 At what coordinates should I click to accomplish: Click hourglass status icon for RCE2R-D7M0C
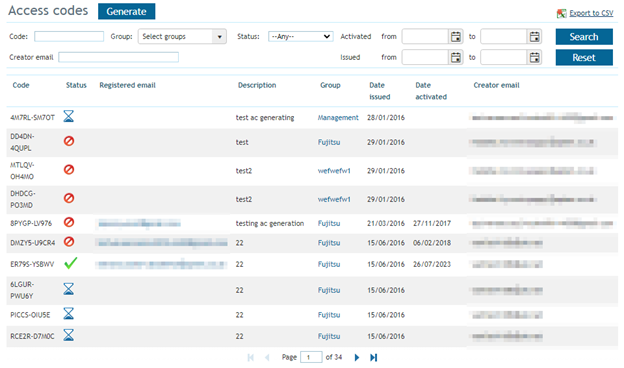[68, 335]
